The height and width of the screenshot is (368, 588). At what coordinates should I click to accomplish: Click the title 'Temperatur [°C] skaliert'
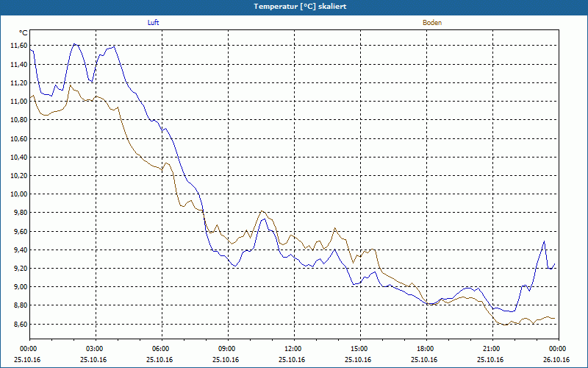(300, 7)
